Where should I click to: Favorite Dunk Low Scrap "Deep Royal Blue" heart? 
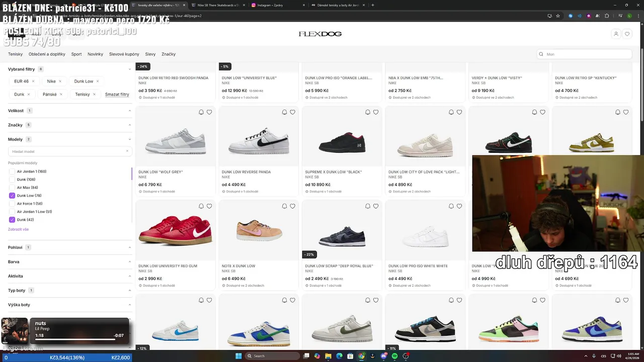point(376,206)
